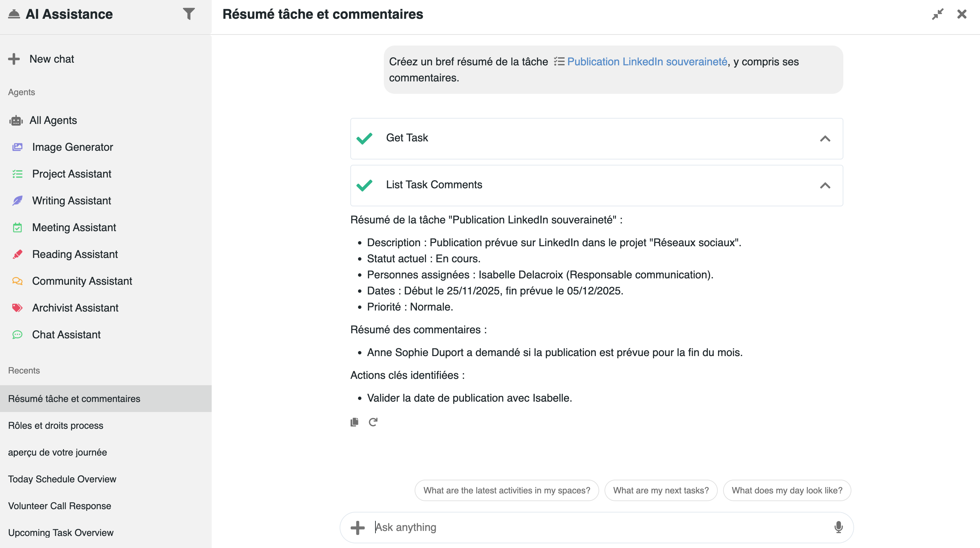Collapse the List Task Comments step
Image resolution: width=980 pixels, height=548 pixels.
click(825, 186)
